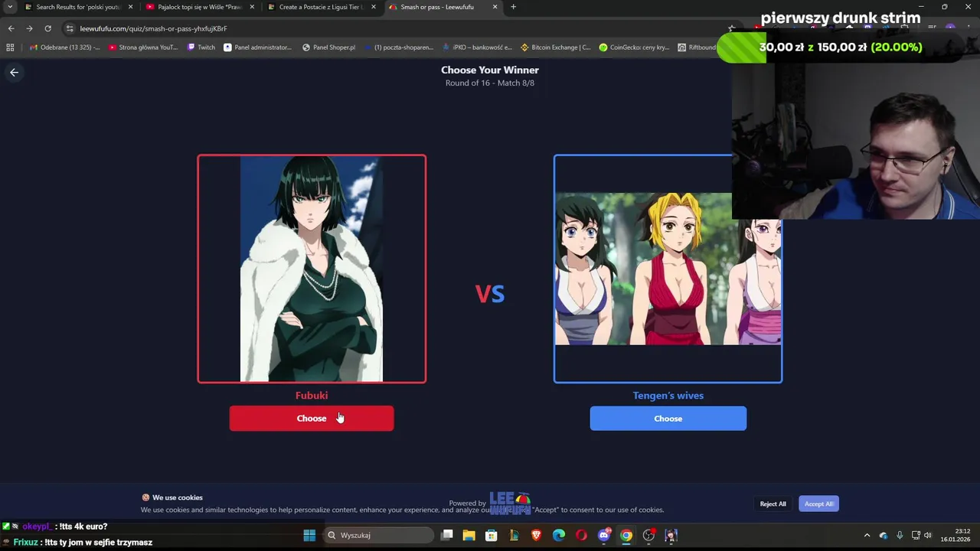Open the tab search dropdown
Screen dimensions: 980x551
pyautogui.click(x=9, y=7)
